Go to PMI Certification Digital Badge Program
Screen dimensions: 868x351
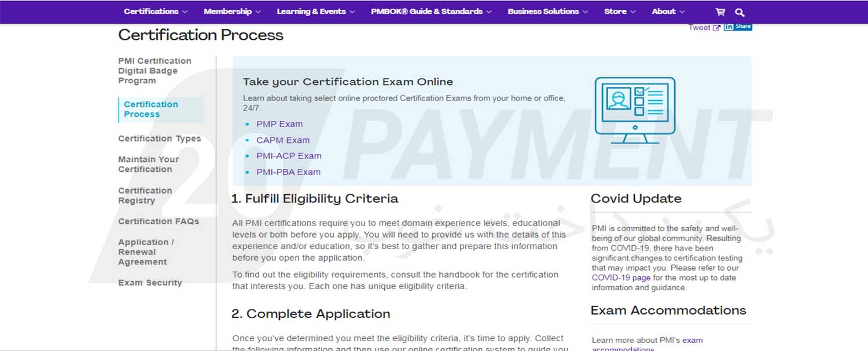155,71
